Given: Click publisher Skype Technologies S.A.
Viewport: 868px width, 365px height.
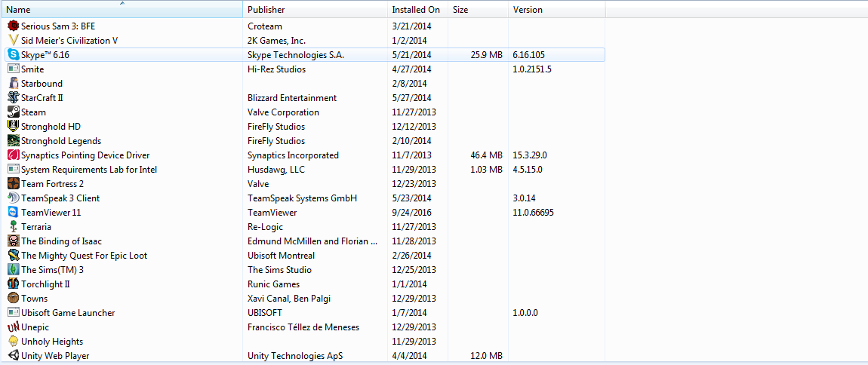Looking at the screenshot, I should coord(296,55).
